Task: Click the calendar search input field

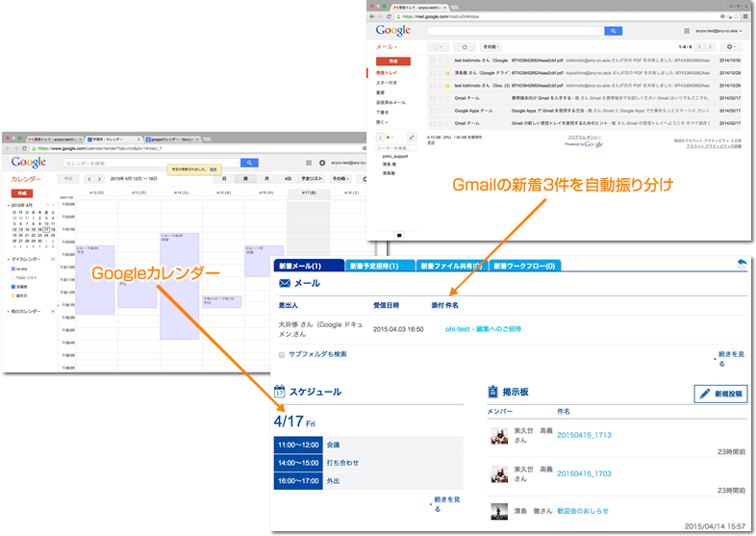Action: (151, 163)
